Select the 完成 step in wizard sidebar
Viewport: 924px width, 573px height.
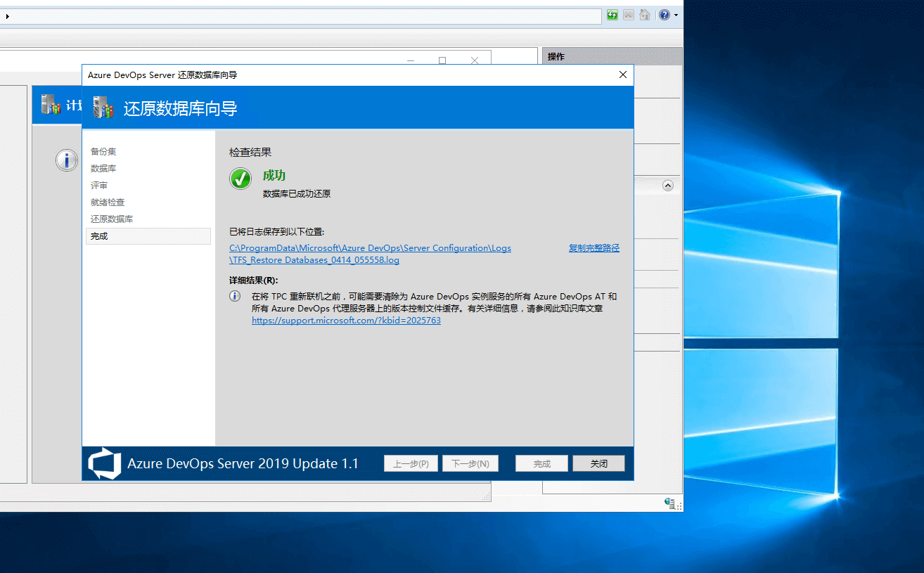[x=99, y=236]
